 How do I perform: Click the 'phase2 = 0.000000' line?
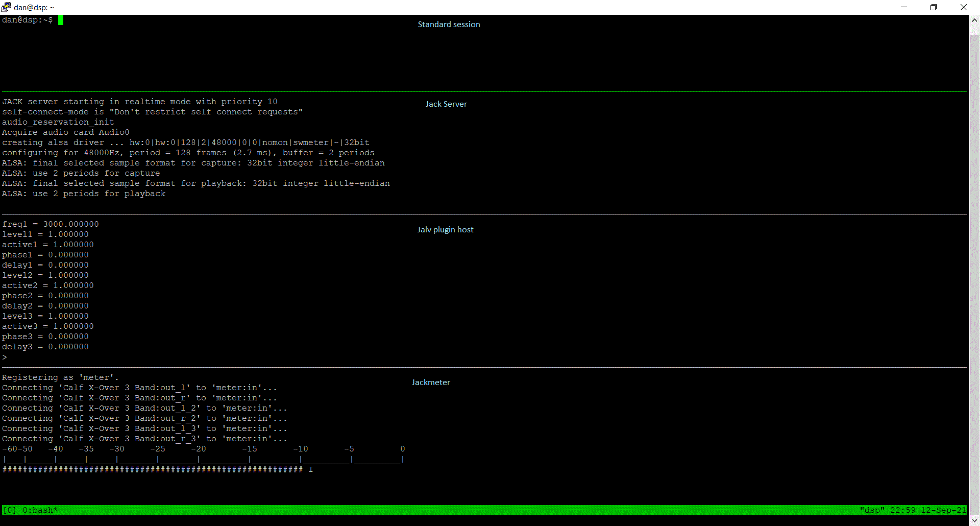pyautogui.click(x=45, y=296)
